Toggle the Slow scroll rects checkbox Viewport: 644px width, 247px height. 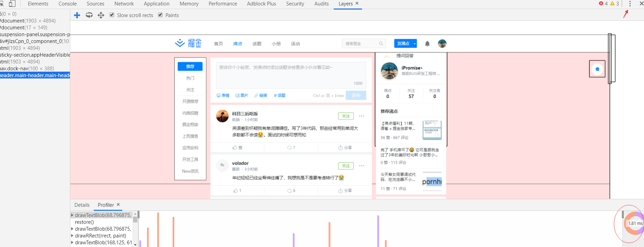coord(112,15)
